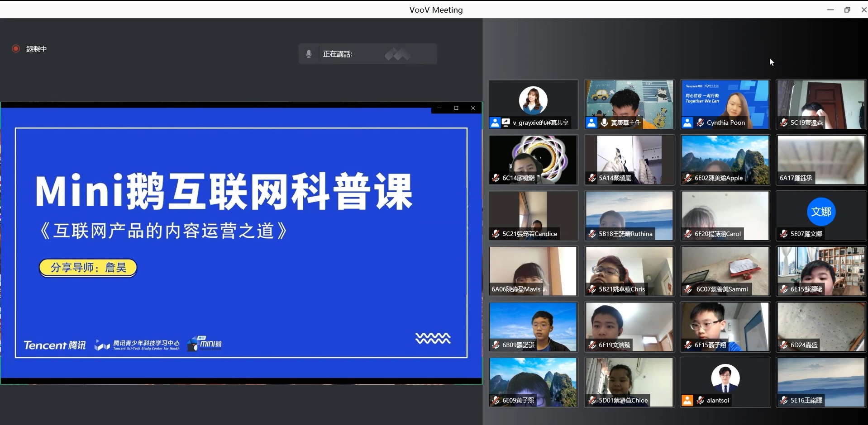The width and height of the screenshot is (868, 425).
Task: Click the 正在講話: speaker label
Action: (x=337, y=54)
